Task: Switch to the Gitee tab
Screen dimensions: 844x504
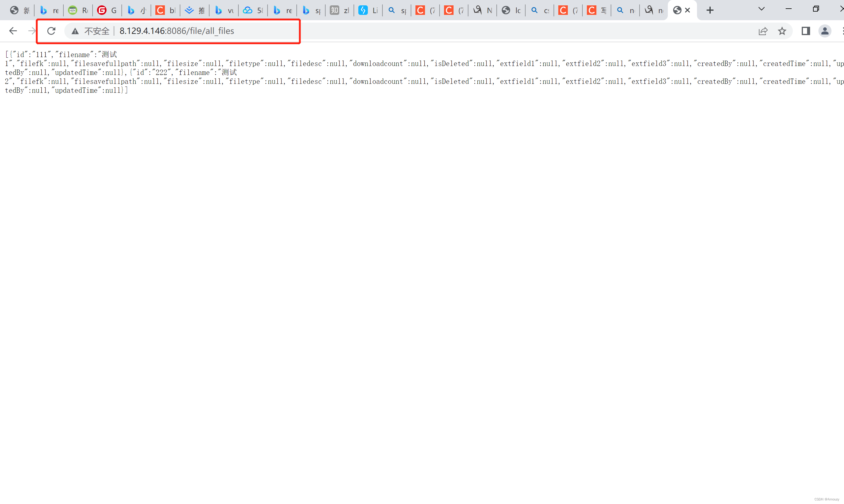Action: [107, 10]
